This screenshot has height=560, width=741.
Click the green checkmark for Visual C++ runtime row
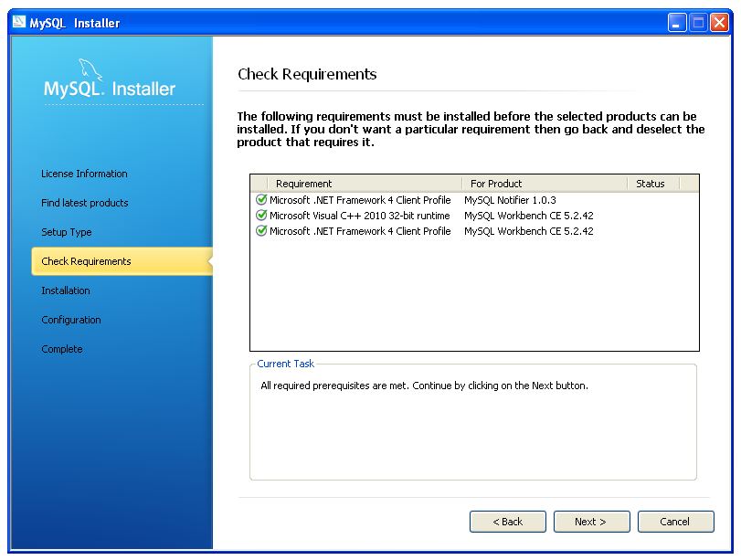click(x=261, y=215)
